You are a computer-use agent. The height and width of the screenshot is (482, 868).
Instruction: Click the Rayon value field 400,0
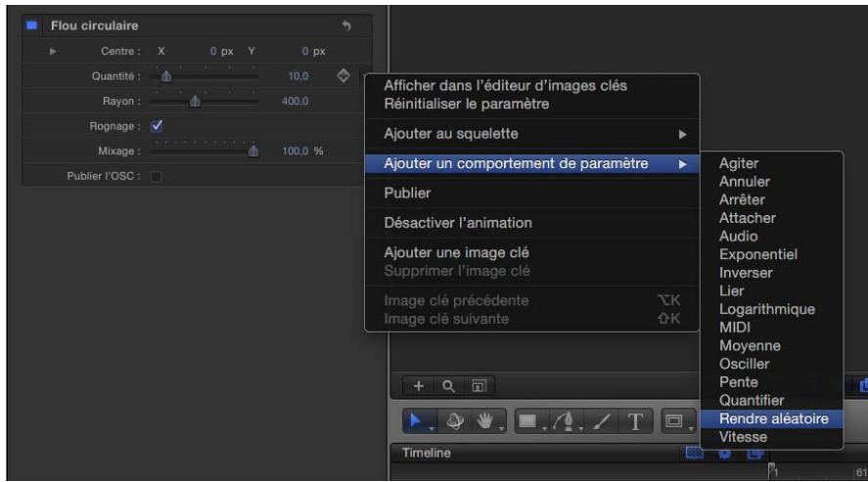click(x=296, y=101)
